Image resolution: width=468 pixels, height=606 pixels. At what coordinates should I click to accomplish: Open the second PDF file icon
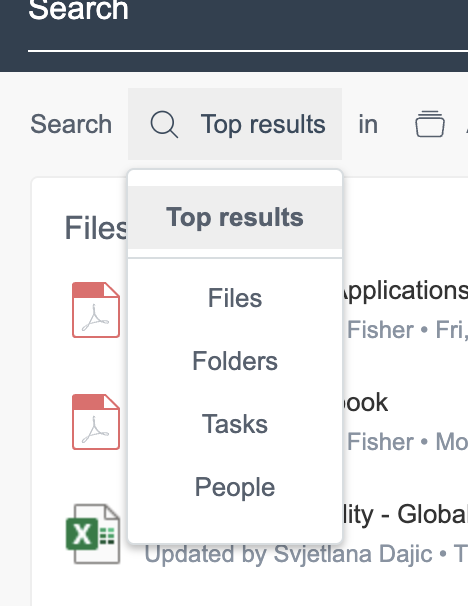pos(96,422)
